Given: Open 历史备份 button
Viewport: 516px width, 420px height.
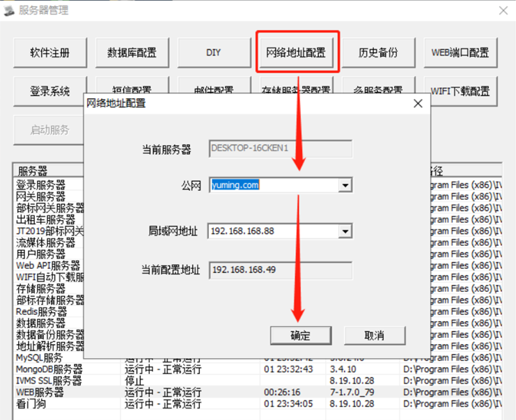Looking at the screenshot, I should [378, 53].
